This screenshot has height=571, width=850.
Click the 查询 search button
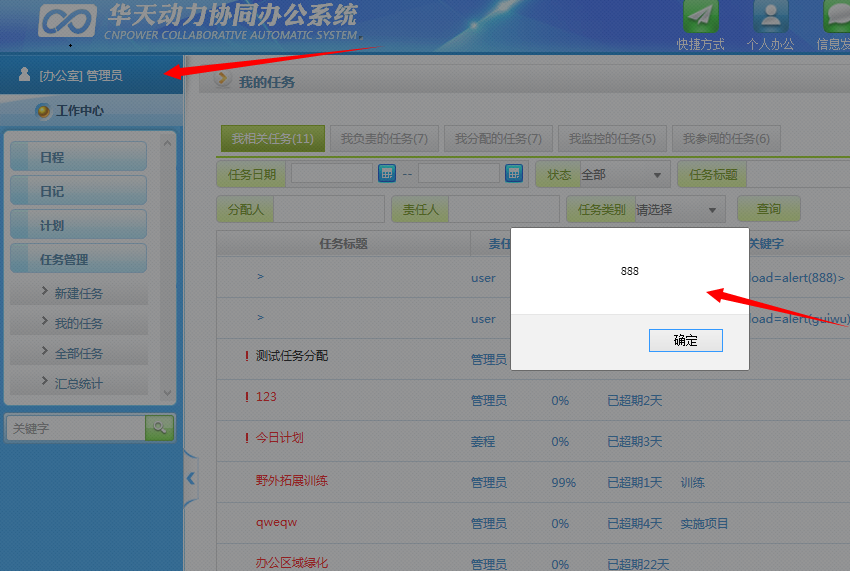point(768,209)
